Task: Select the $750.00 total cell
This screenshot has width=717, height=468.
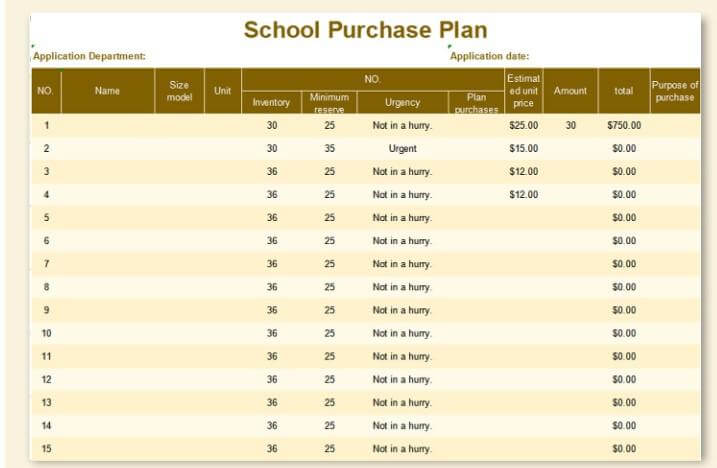Action: (623, 126)
